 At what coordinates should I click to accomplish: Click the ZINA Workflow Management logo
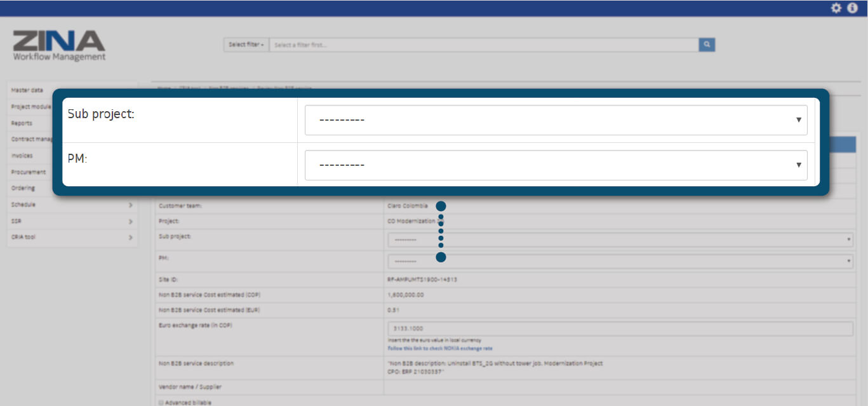click(59, 46)
